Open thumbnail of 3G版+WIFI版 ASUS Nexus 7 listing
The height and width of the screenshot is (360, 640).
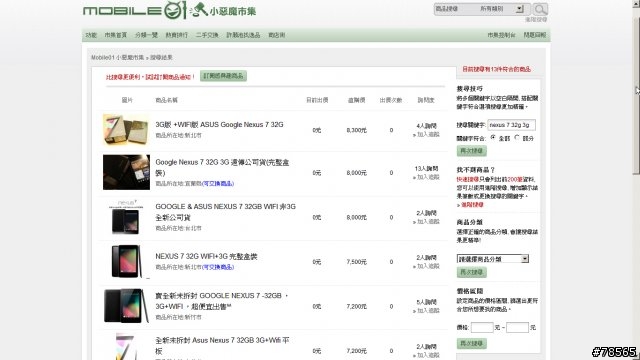[126, 130]
